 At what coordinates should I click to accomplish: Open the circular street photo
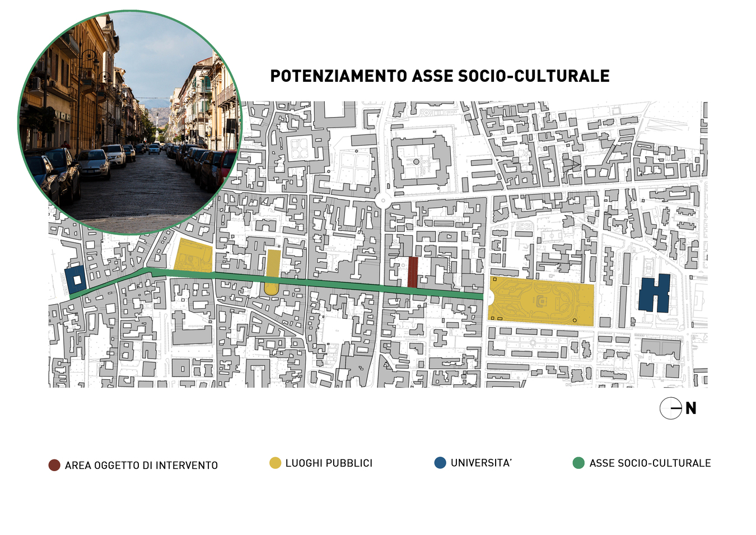pyautogui.click(x=130, y=122)
